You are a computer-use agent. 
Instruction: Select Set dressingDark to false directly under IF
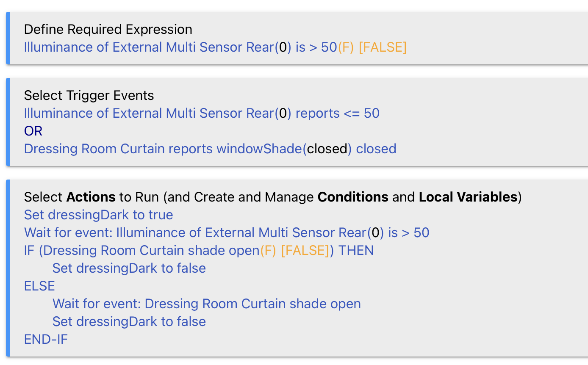(129, 268)
